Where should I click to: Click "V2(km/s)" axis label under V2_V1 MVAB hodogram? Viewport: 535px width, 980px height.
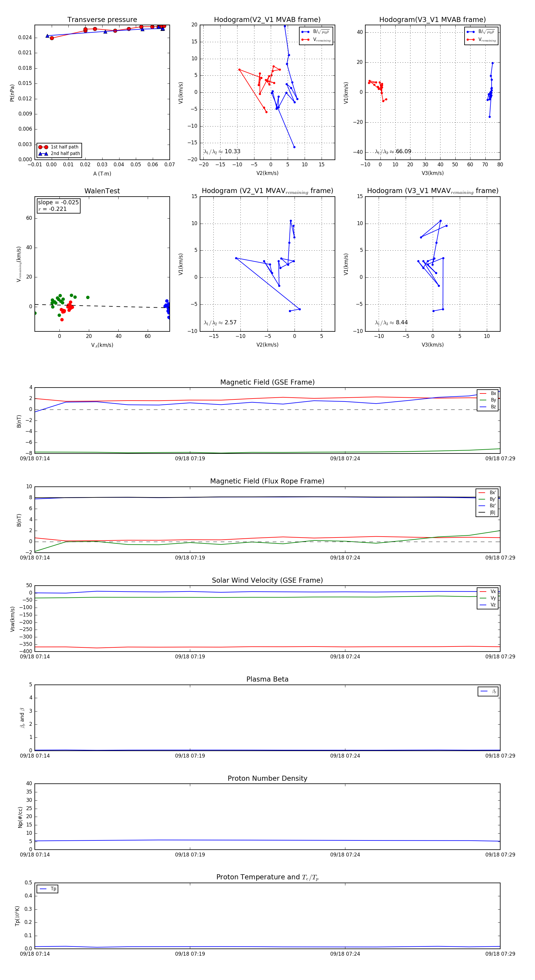pos(267,173)
